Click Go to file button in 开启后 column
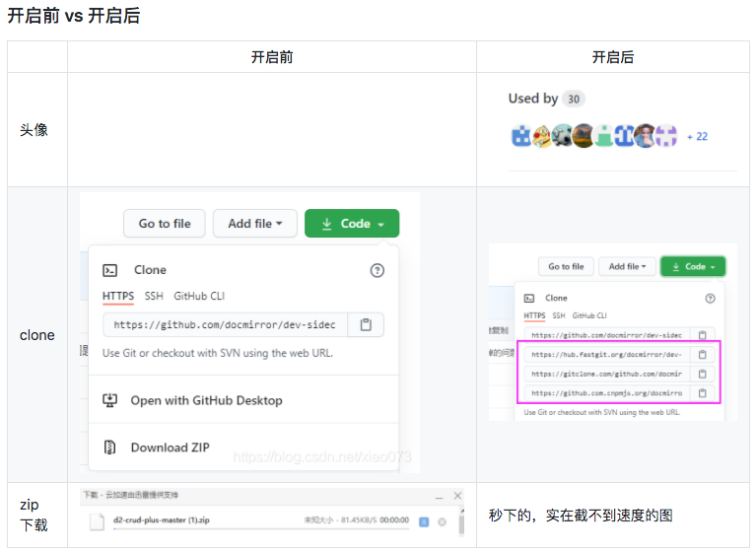756x552 pixels. [566, 266]
